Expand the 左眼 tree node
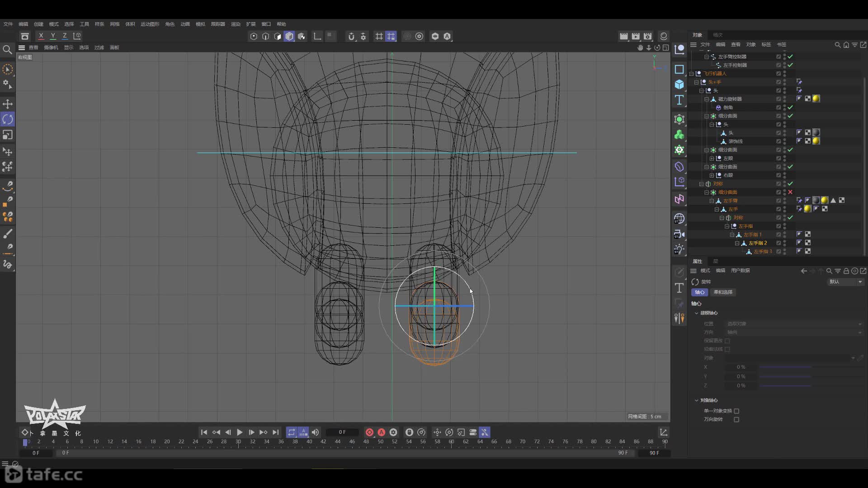This screenshot has height=488, width=868. click(712, 159)
